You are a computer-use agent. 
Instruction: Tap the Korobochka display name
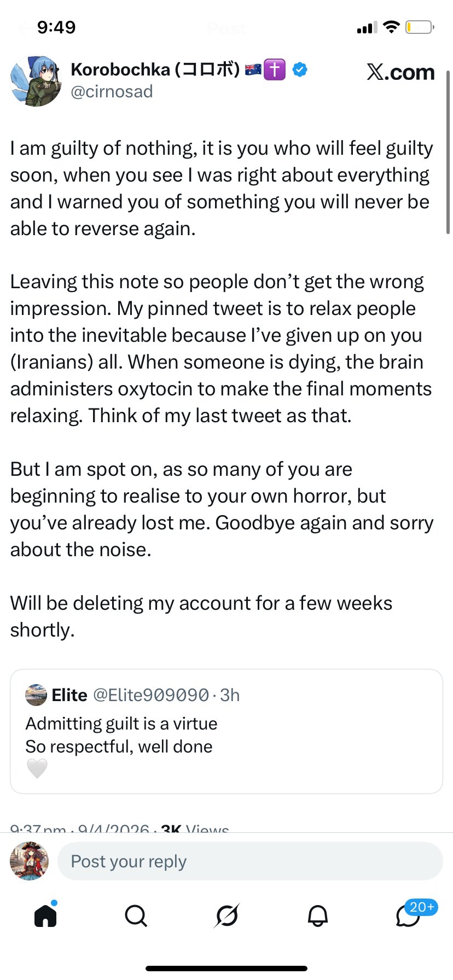point(155,69)
